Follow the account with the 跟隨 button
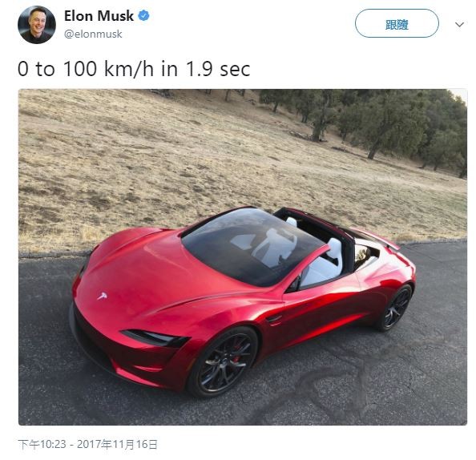 (x=397, y=23)
